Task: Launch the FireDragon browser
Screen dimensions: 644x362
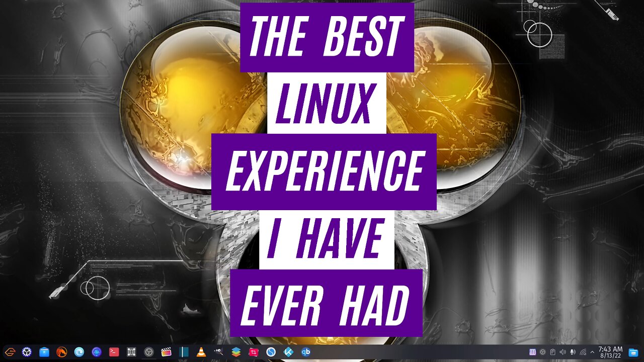Action: (x=62, y=352)
